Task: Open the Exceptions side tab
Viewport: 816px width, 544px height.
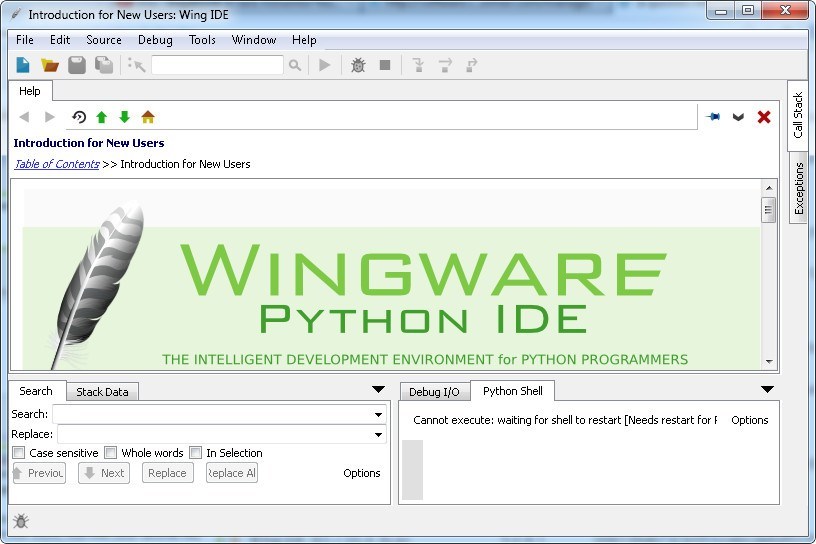Action: click(798, 188)
